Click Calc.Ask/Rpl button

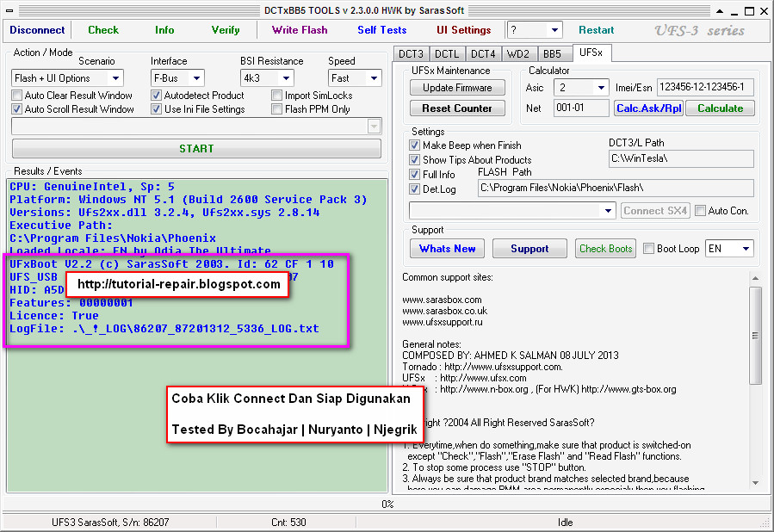pos(649,108)
